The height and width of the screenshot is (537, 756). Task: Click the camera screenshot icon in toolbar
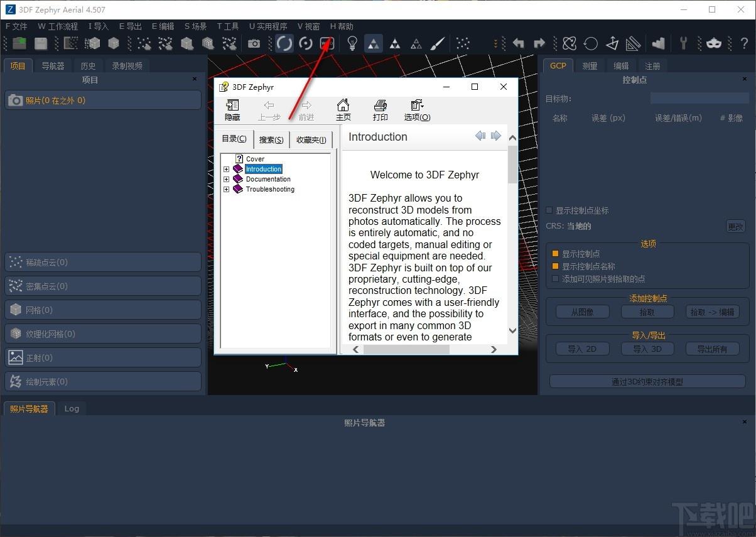coord(254,43)
